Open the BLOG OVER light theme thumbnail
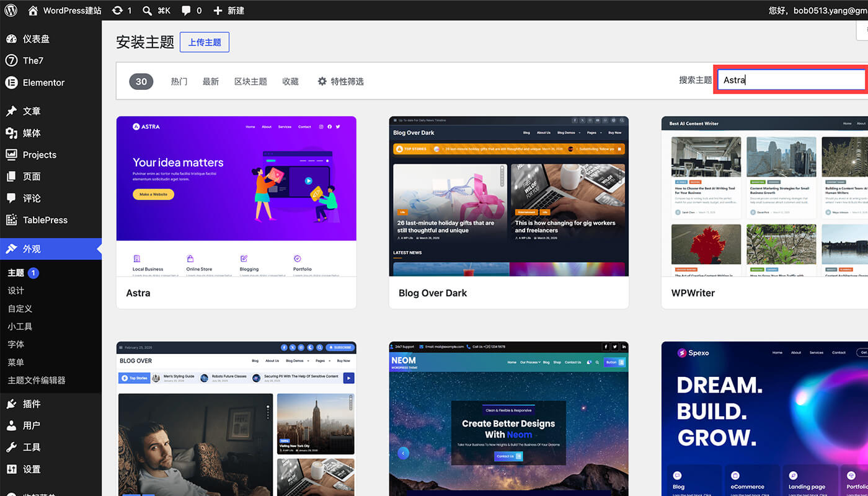The image size is (868, 496). [236, 418]
